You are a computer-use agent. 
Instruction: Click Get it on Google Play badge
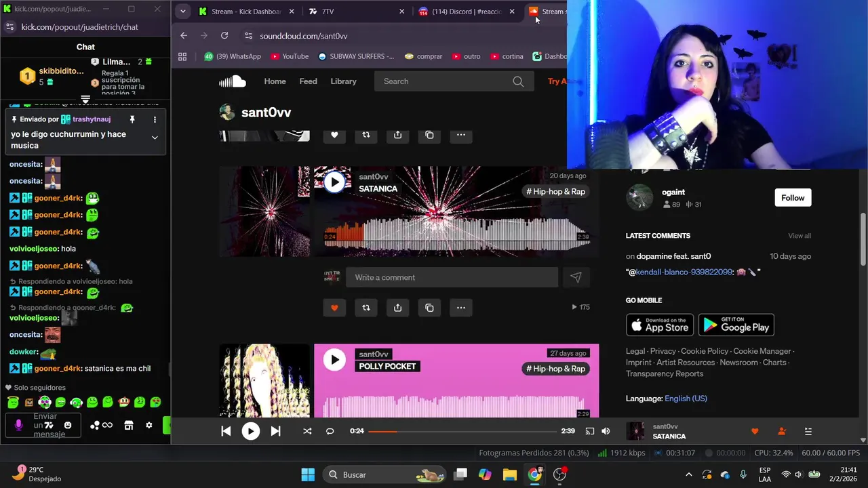coord(736,325)
